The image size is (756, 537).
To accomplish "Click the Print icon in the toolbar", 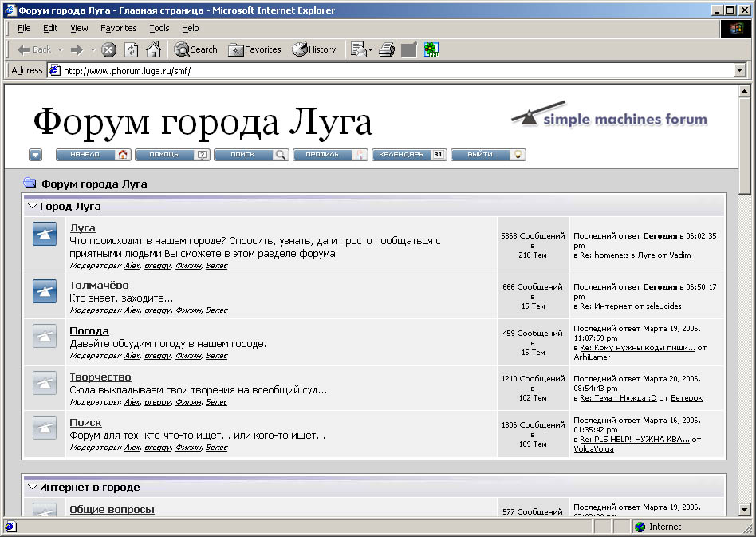I will point(387,49).
